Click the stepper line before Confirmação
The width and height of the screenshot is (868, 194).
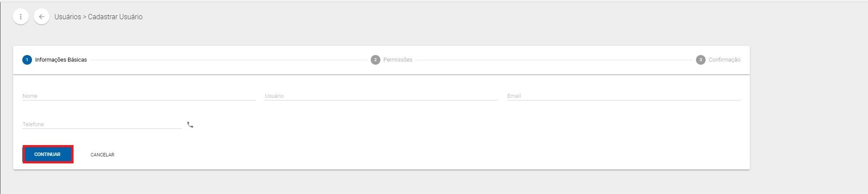[x=554, y=60]
